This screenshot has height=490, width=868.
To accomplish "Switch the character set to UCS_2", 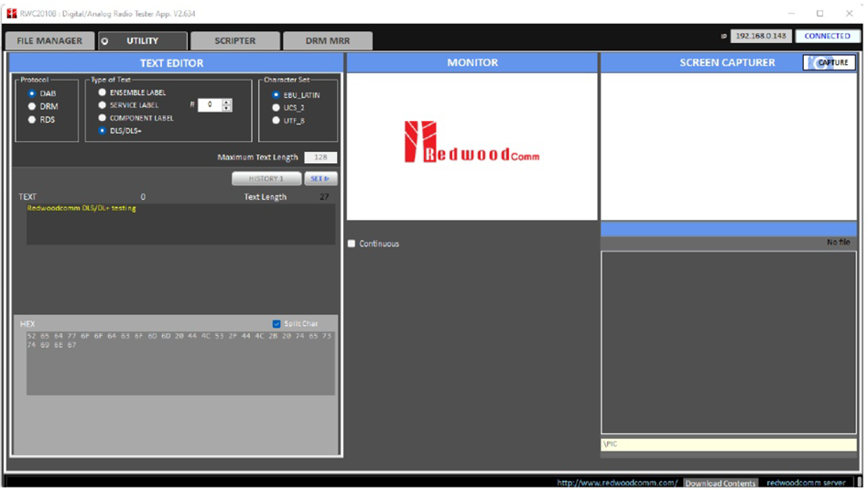I will coord(276,107).
